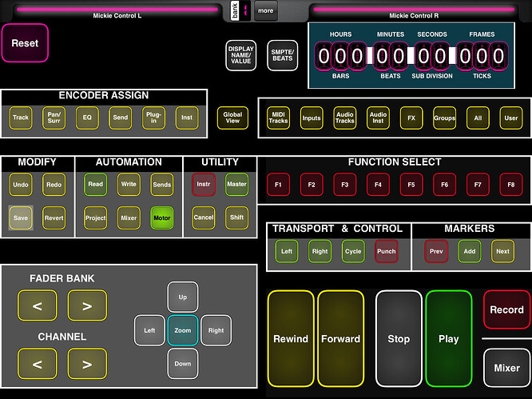Show All channels view
Screen dimensions: 532x399
point(478,118)
